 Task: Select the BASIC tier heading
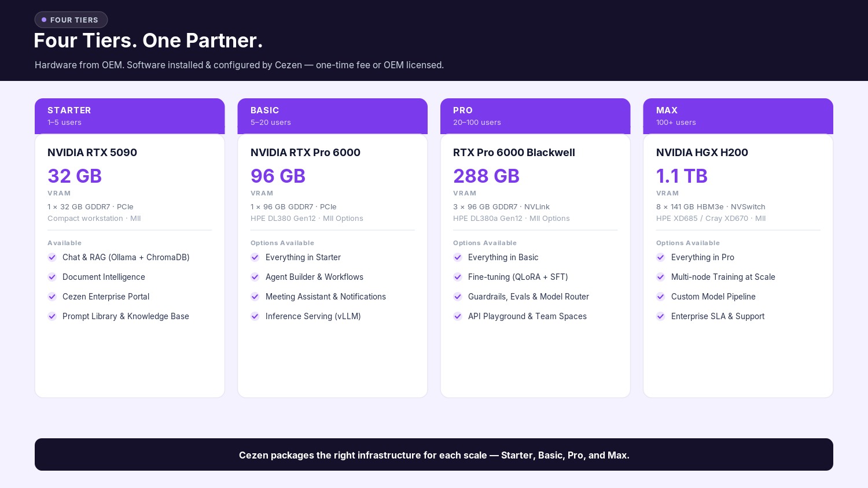(x=265, y=110)
